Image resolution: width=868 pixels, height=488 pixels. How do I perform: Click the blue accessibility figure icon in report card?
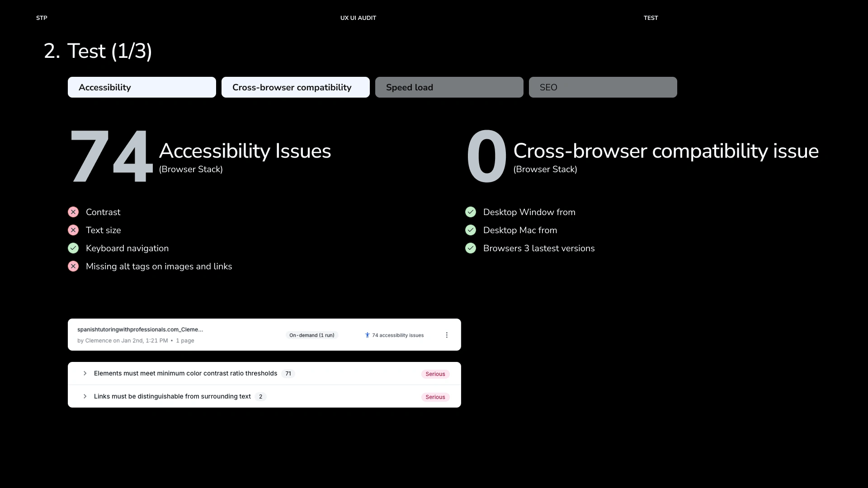[367, 335]
